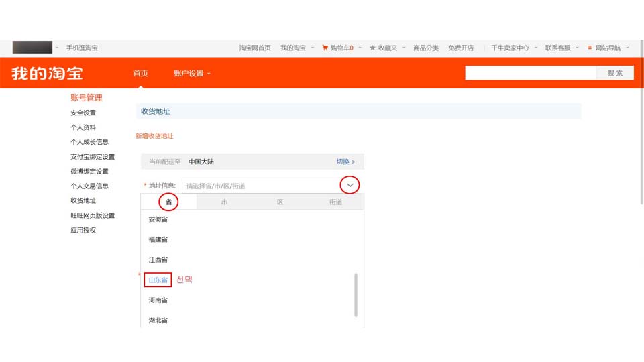Image resolution: width=644 pixels, height=362 pixels.
Task: Click the 账号管理 sidebar heading
Action: coord(87,97)
